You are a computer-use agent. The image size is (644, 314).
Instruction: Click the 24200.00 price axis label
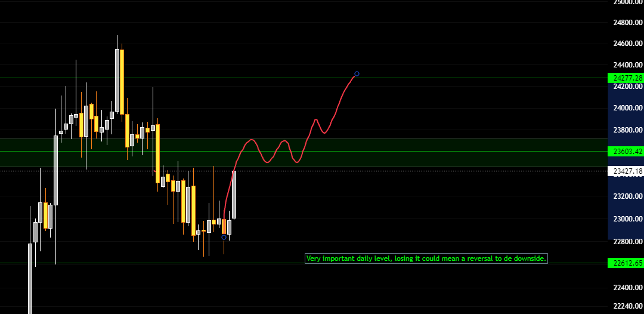point(627,87)
